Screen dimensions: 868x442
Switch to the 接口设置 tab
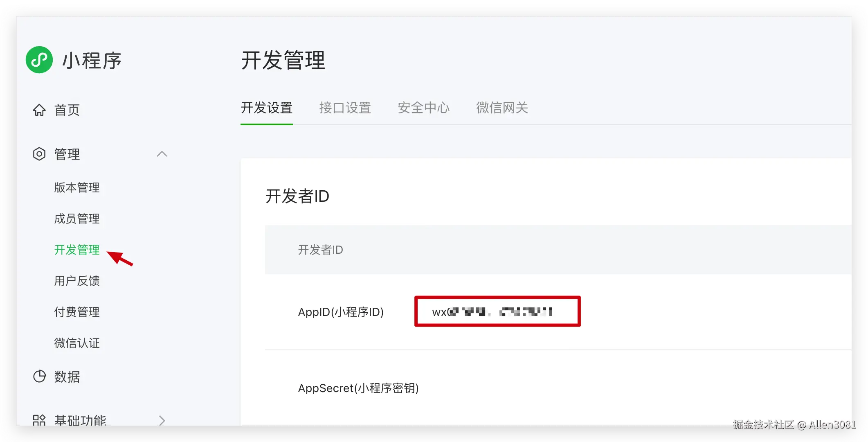345,108
